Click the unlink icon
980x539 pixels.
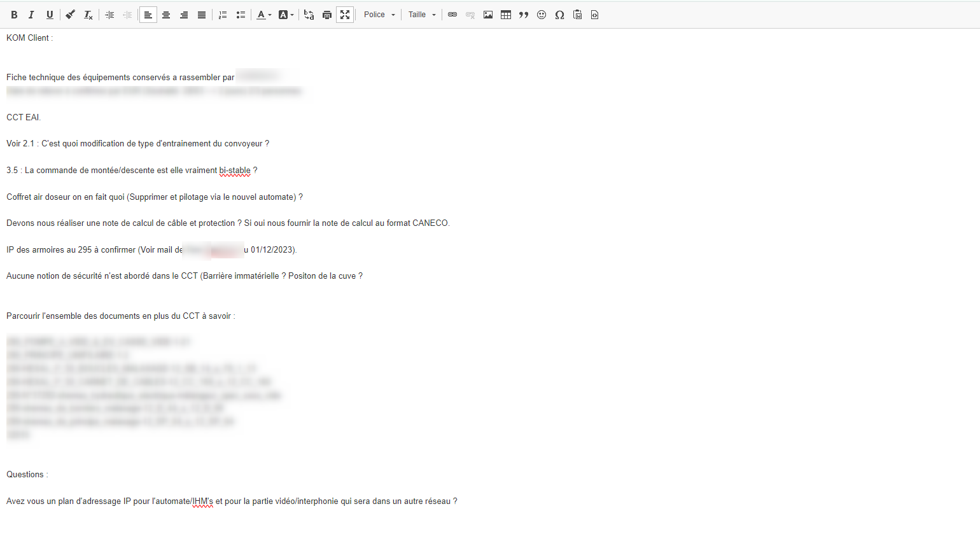pyautogui.click(x=470, y=15)
